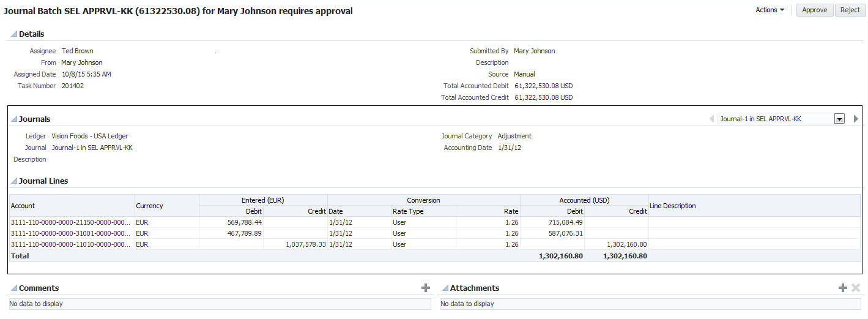Open the Actions menu

[x=770, y=10]
